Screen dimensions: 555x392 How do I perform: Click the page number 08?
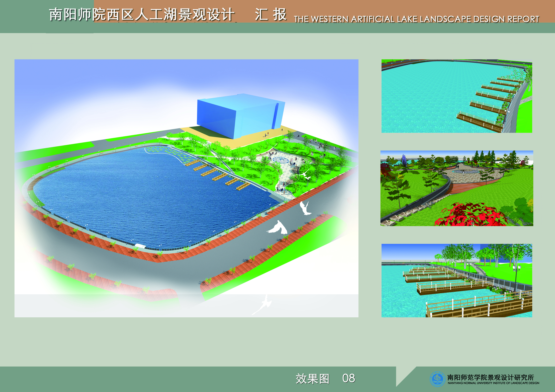[x=348, y=378]
